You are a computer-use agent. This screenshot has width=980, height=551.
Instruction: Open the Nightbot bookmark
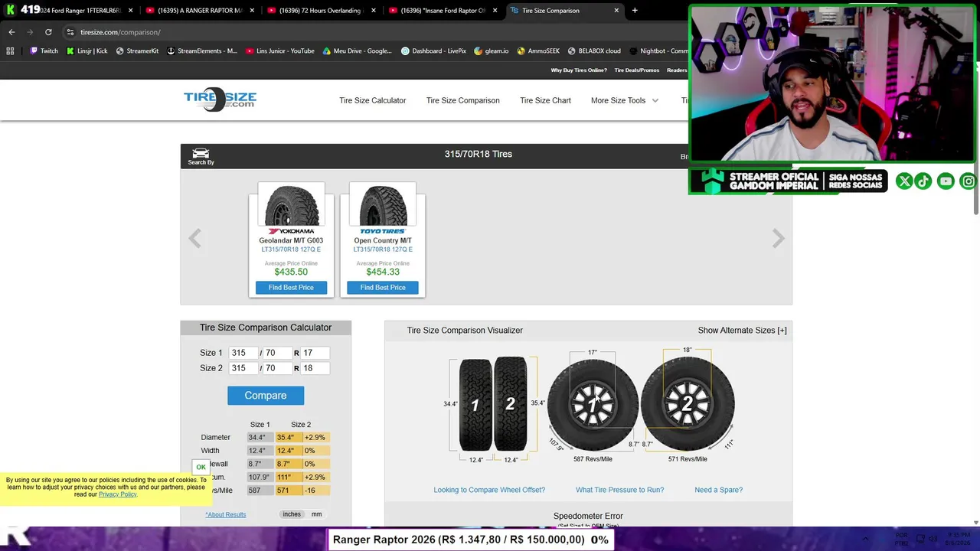point(658,51)
